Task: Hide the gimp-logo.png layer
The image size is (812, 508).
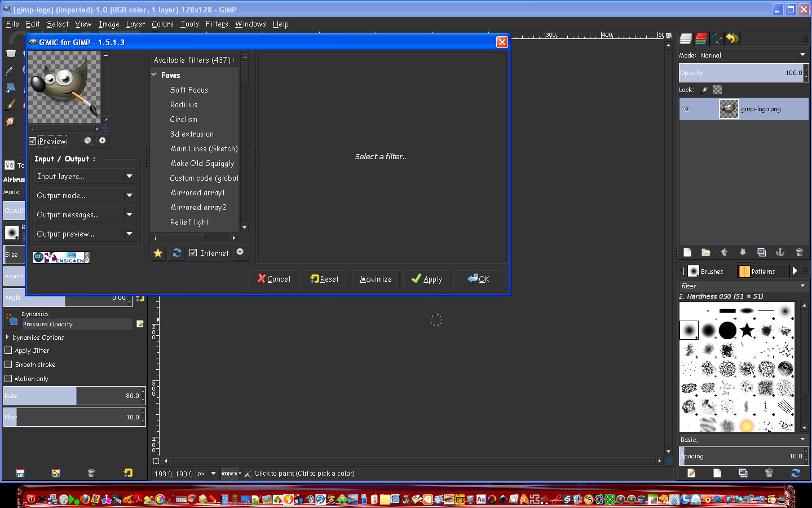Action: point(687,109)
